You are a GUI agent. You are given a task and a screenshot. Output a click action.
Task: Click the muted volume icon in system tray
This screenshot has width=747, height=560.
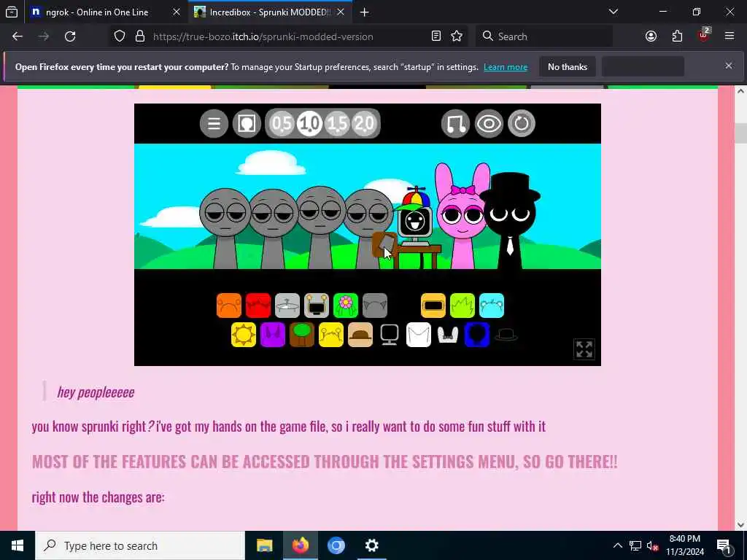pyautogui.click(x=652, y=545)
